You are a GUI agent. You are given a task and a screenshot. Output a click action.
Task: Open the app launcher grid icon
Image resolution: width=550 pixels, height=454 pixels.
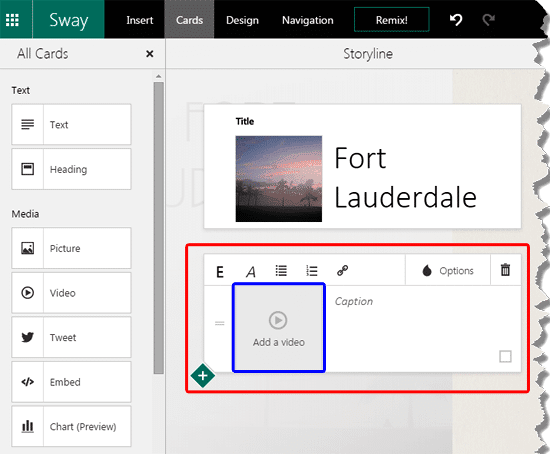pos(12,20)
